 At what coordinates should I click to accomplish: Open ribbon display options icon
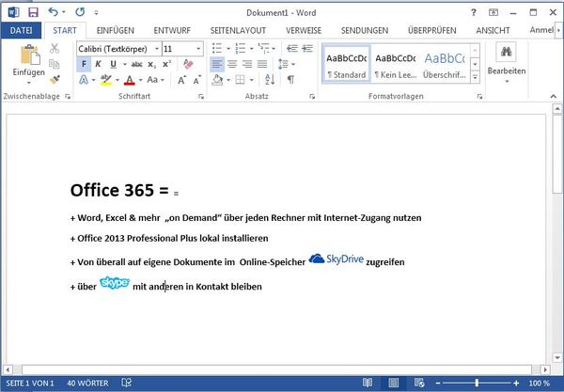[493, 12]
